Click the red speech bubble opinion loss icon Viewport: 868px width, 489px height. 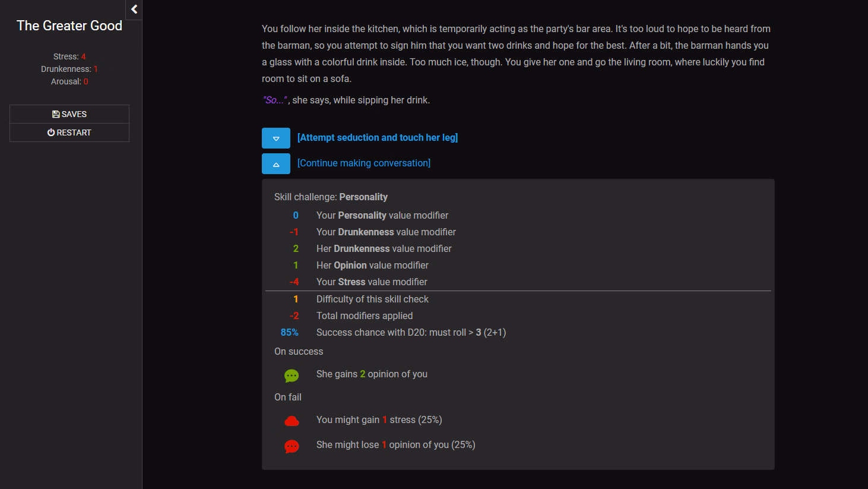click(x=292, y=446)
